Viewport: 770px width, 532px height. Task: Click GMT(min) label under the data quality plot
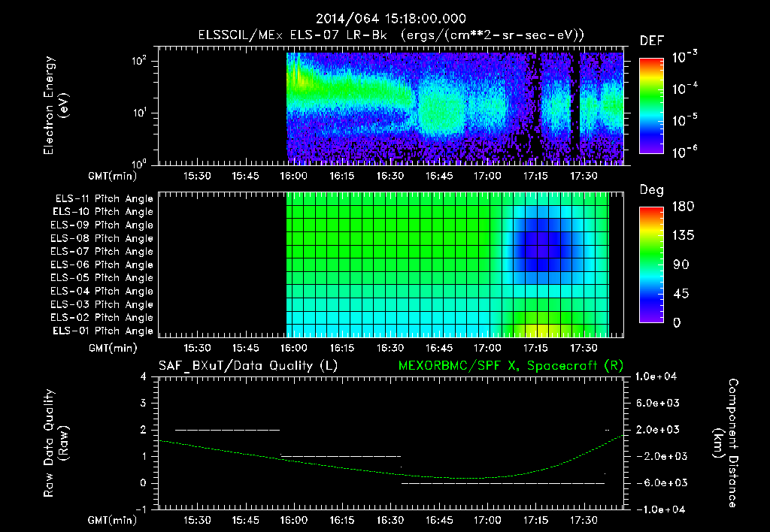(x=113, y=520)
